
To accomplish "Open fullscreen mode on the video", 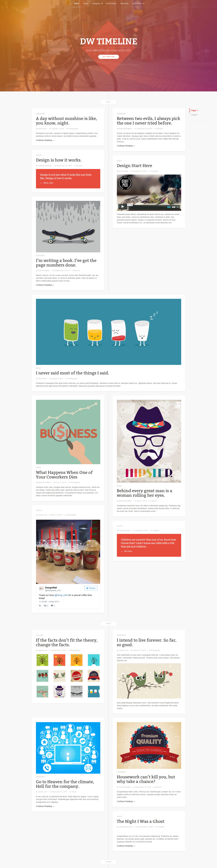I will 178,207.
